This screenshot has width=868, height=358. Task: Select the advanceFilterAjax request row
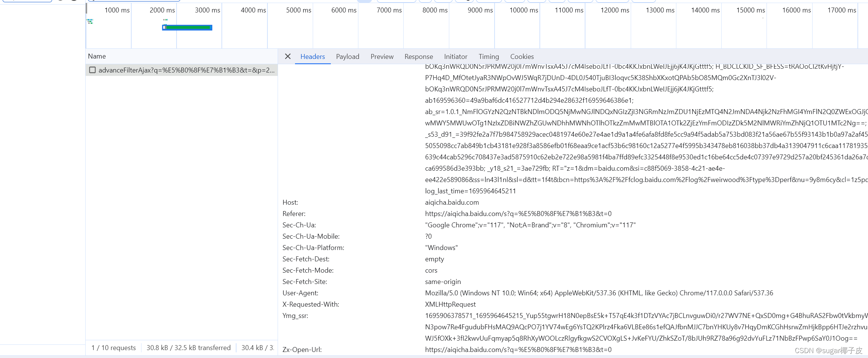click(x=181, y=70)
